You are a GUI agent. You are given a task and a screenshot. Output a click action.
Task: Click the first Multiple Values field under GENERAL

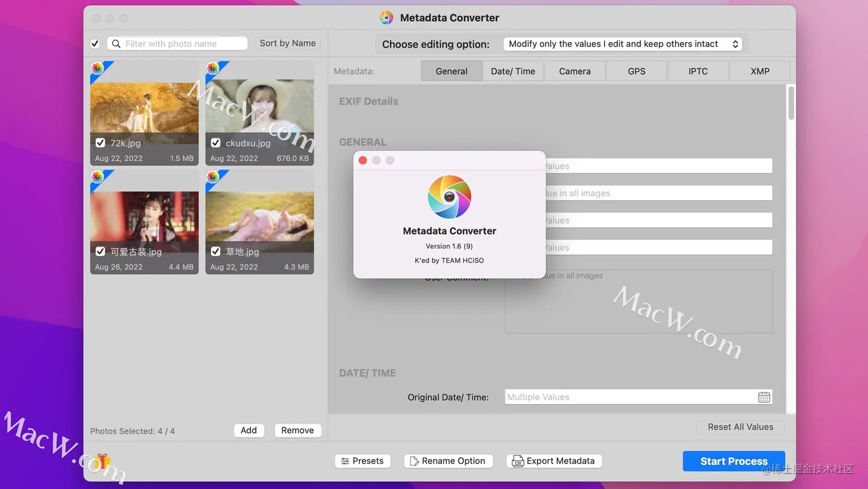[659, 166]
